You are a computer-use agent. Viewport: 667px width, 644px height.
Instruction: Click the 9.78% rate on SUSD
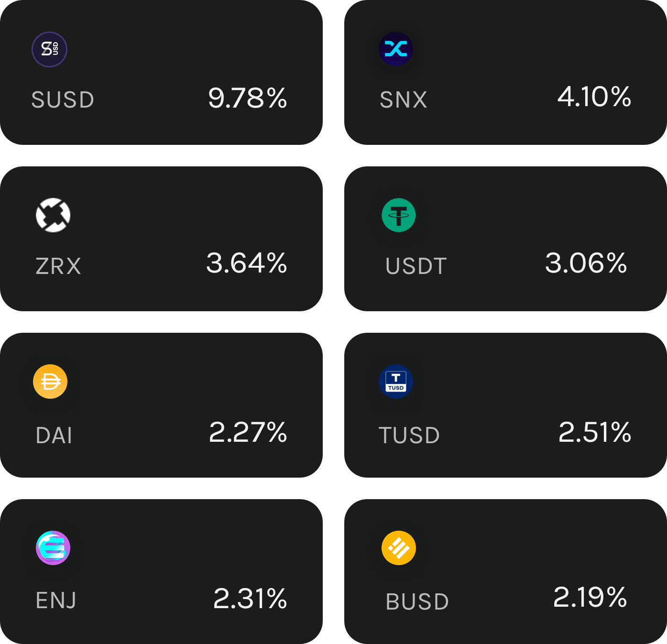[248, 98]
